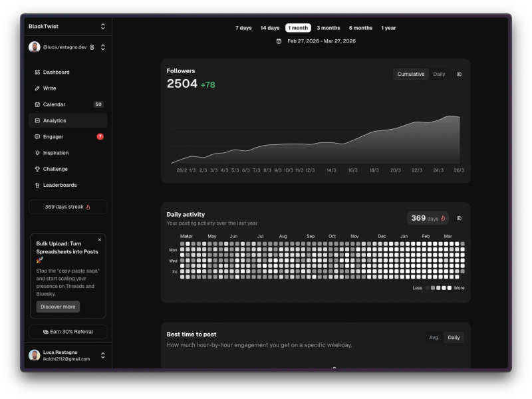
Task: Expand the BlackTwist workspace selector
Action: 102,27
